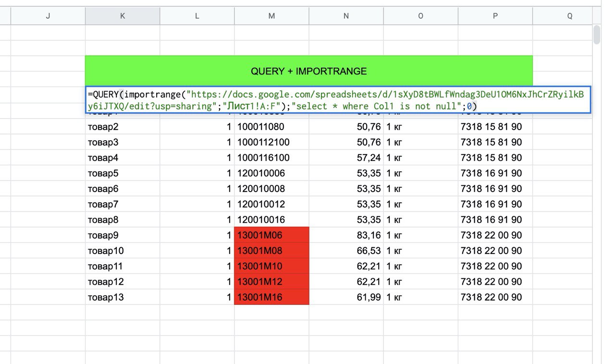The height and width of the screenshot is (364, 615).
Task: Select column K header
Action: [x=123, y=16]
